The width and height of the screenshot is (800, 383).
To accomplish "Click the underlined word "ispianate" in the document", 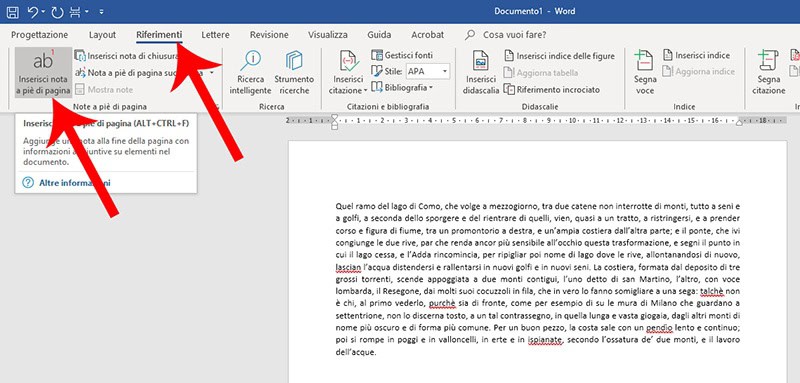I will coord(545,340).
